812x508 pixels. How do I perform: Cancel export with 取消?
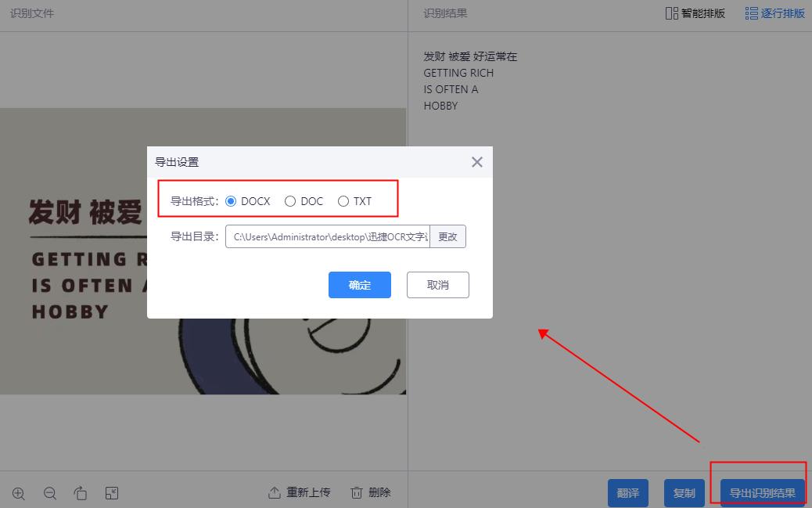(x=437, y=285)
